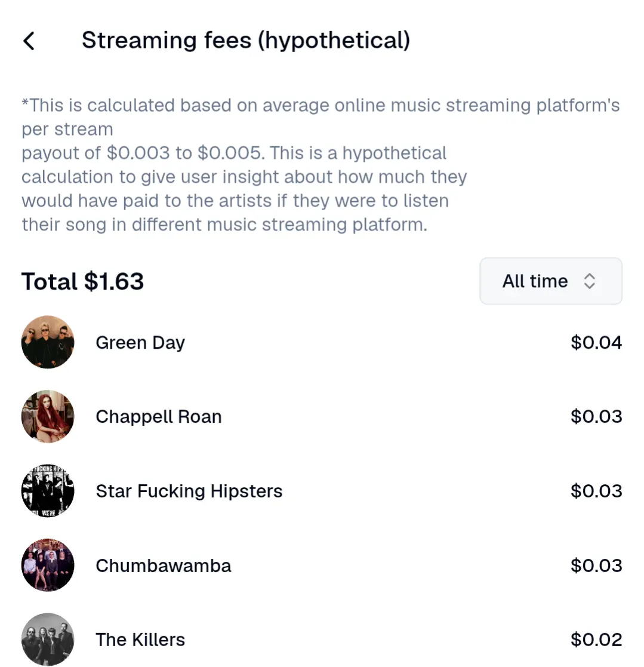Viewport: 644px width, 667px height.
Task: Select the Star Fucking Hipsters name
Action: pos(189,491)
